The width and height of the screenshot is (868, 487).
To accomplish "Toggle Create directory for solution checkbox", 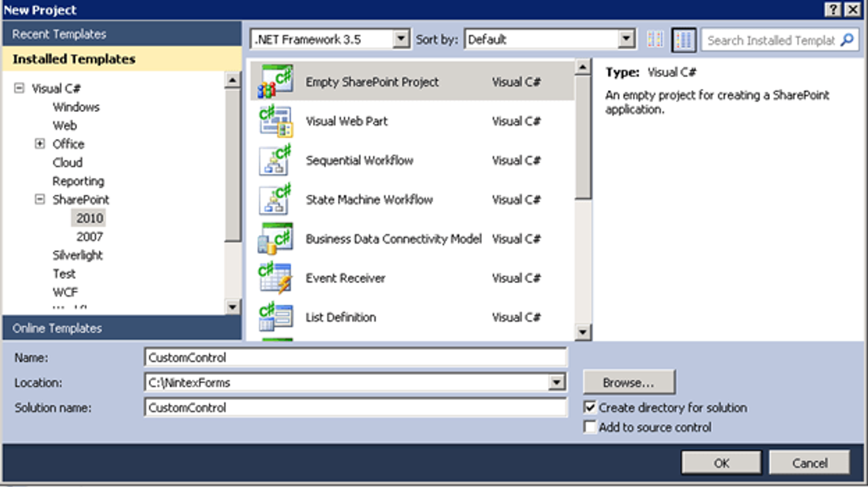I will (x=590, y=407).
